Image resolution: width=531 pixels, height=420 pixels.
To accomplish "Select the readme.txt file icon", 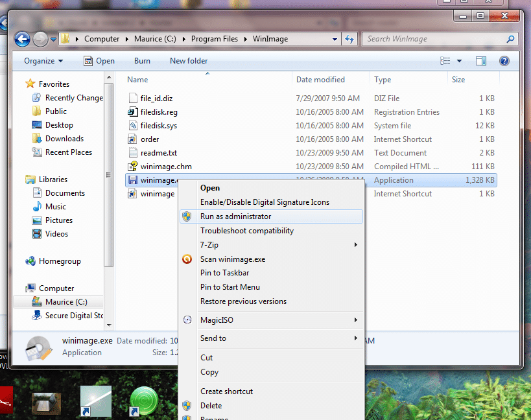I will point(133,152).
